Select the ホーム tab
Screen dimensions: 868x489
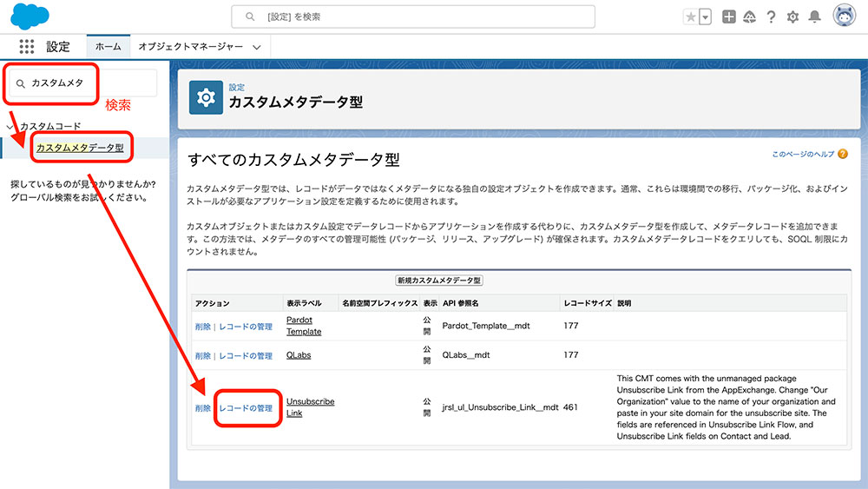coord(108,47)
